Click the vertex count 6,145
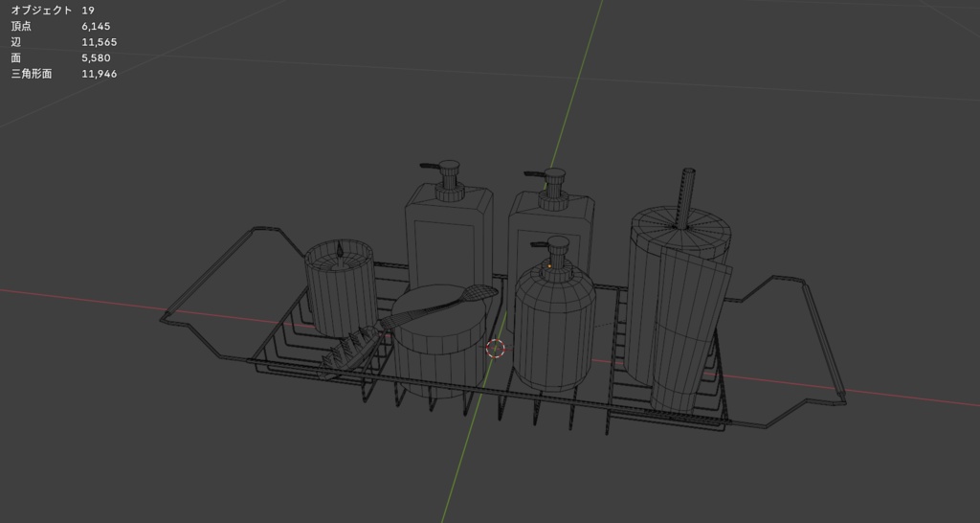The height and width of the screenshot is (523, 980). tap(96, 26)
